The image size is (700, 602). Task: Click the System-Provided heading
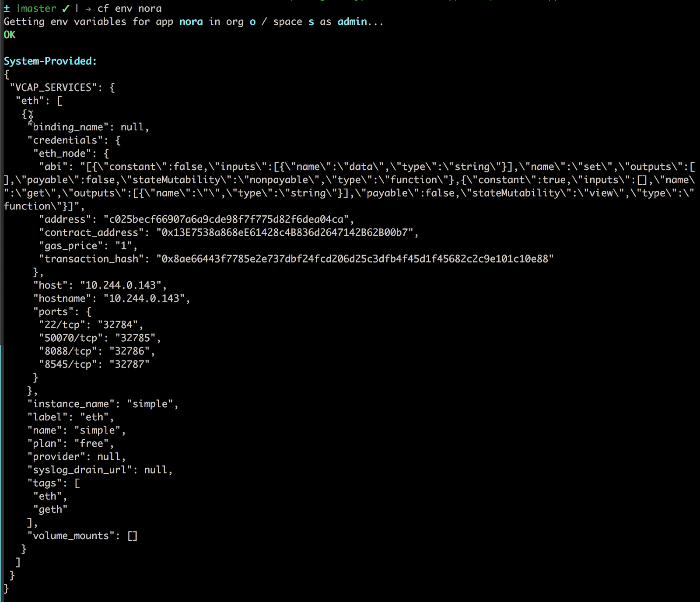click(x=50, y=61)
